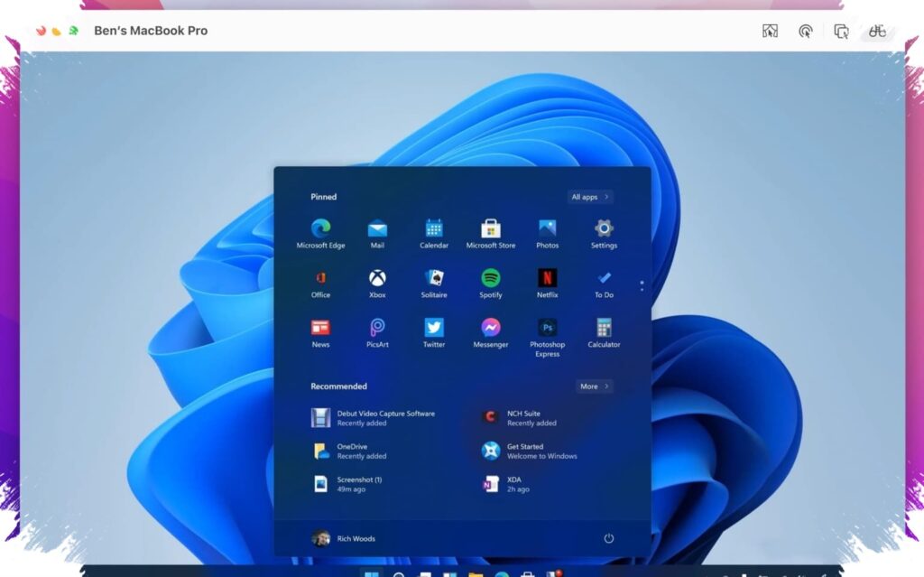
Task: Launch the Mail app
Action: coord(377,234)
